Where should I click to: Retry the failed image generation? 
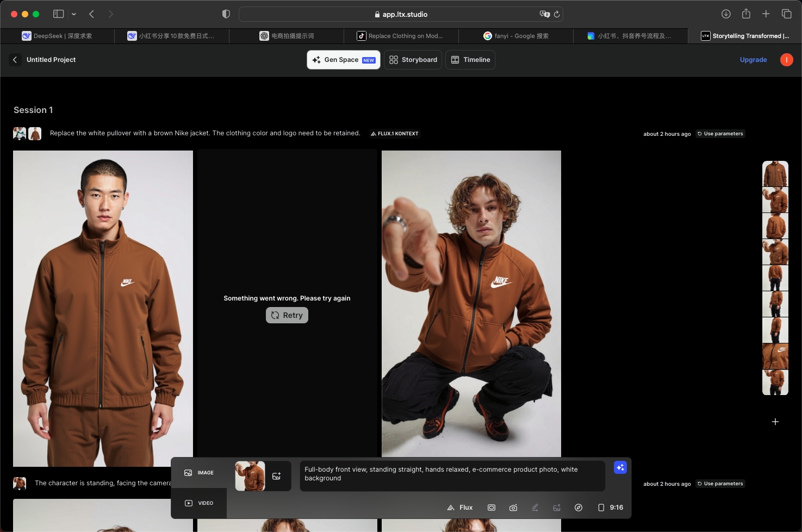click(287, 315)
